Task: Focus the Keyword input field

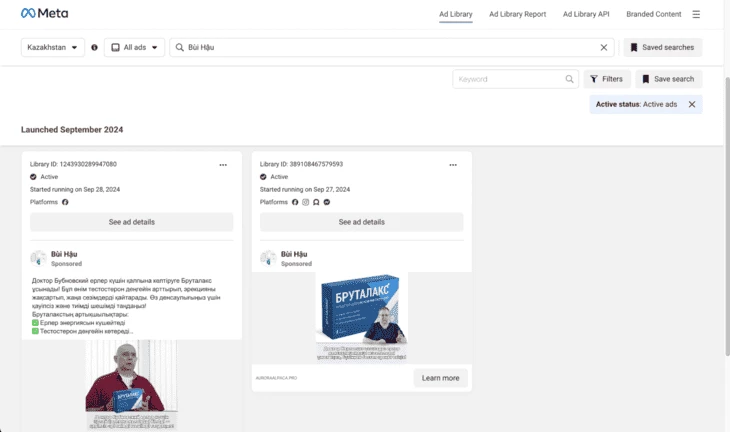Action: tap(515, 79)
